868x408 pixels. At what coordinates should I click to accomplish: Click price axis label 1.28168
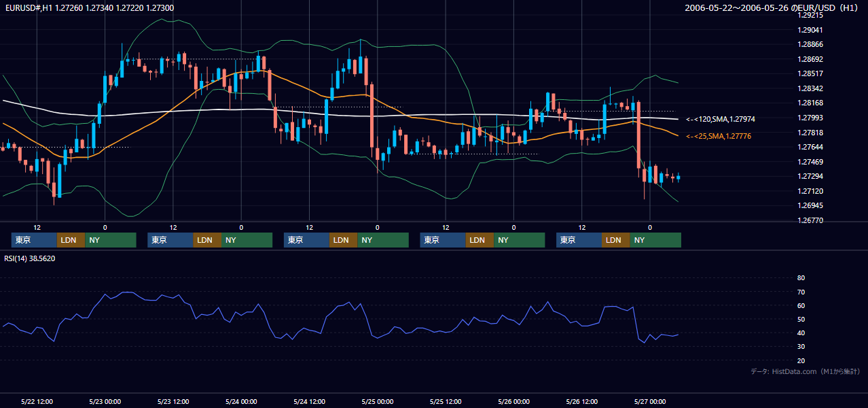[x=810, y=103]
